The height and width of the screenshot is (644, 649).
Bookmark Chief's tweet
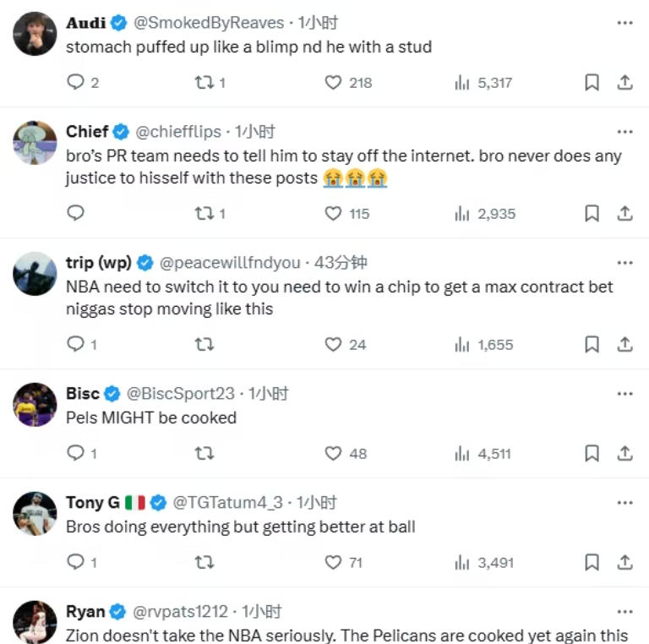tap(592, 214)
